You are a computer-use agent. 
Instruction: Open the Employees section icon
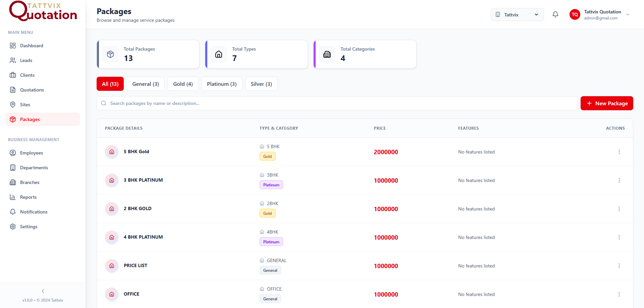tap(12, 153)
